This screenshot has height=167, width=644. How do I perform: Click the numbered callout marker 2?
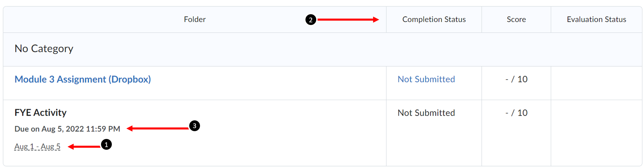(311, 20)
